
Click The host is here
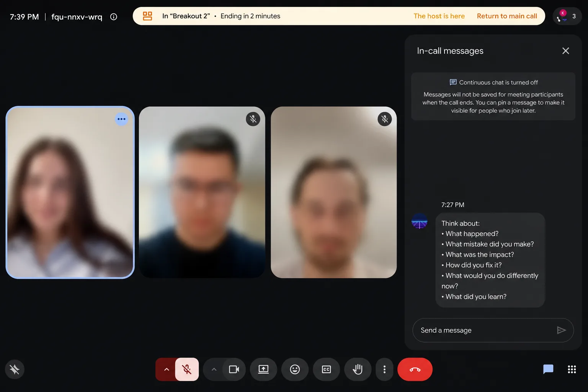[439, 16]
